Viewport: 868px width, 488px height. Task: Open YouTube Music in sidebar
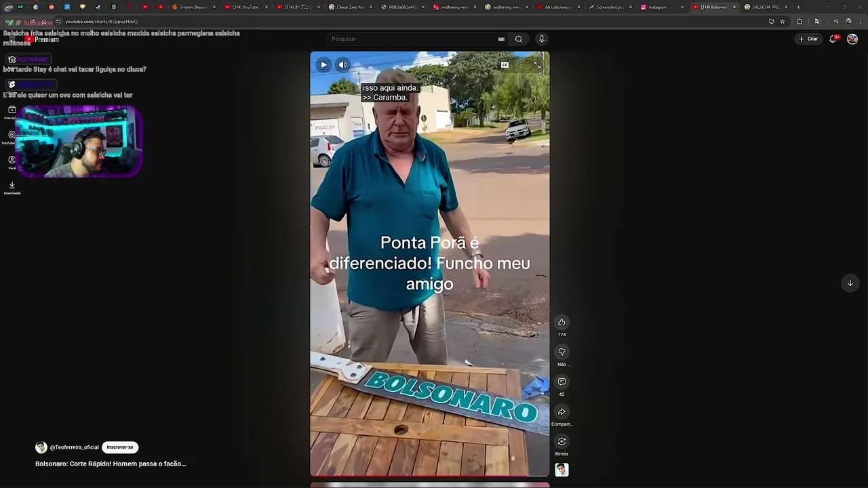click(12, 137)
